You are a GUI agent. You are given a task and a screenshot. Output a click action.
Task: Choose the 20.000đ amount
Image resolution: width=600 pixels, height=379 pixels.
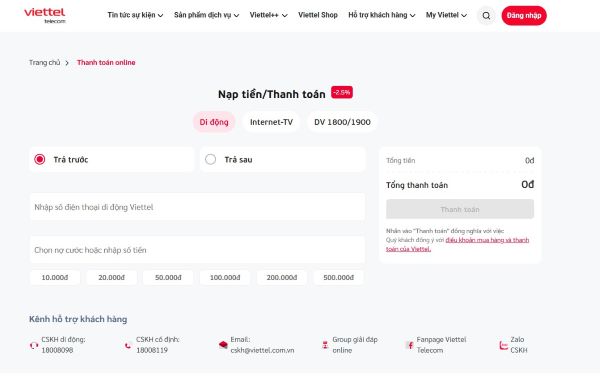pyautogui.click(x=111, y=278)
